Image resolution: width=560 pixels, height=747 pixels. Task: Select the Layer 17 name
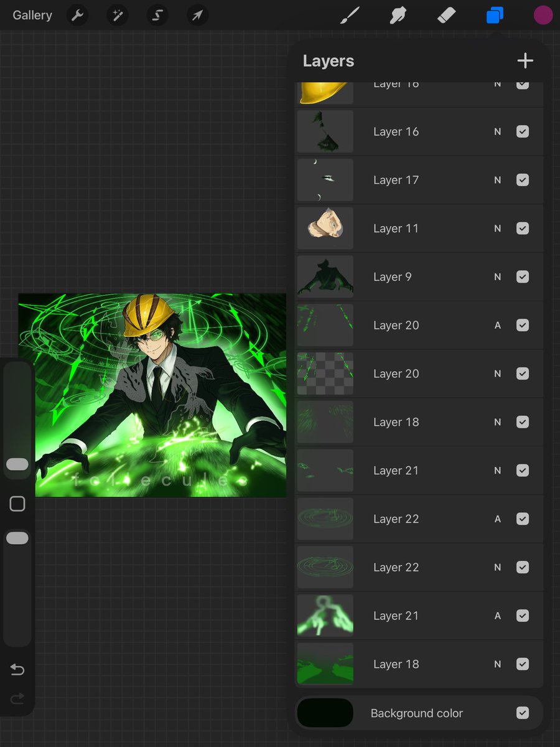pyautogui.click(x=396, y=180)
